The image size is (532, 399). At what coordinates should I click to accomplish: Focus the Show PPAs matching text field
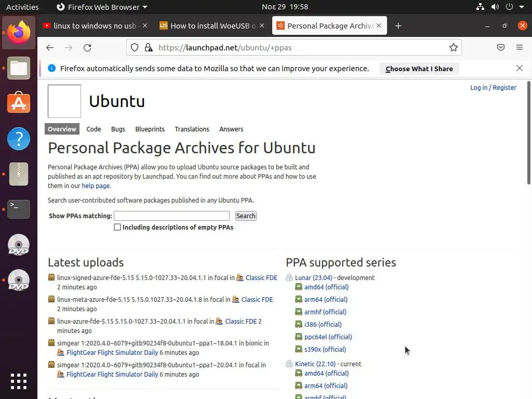coord(171,216)
